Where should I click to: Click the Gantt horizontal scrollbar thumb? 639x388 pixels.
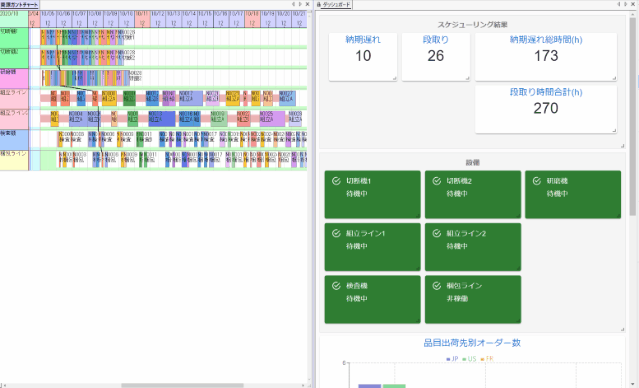182,385
